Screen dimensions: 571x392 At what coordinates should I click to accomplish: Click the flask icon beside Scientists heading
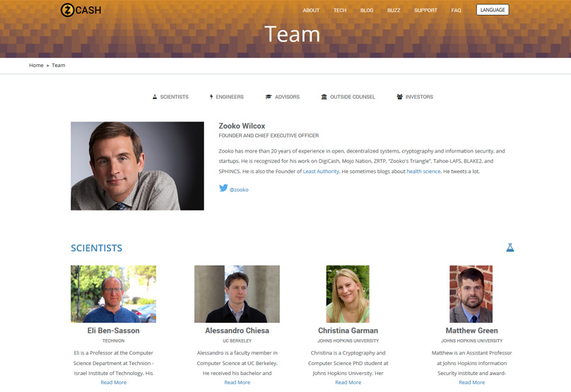click(x=510, y=247)
